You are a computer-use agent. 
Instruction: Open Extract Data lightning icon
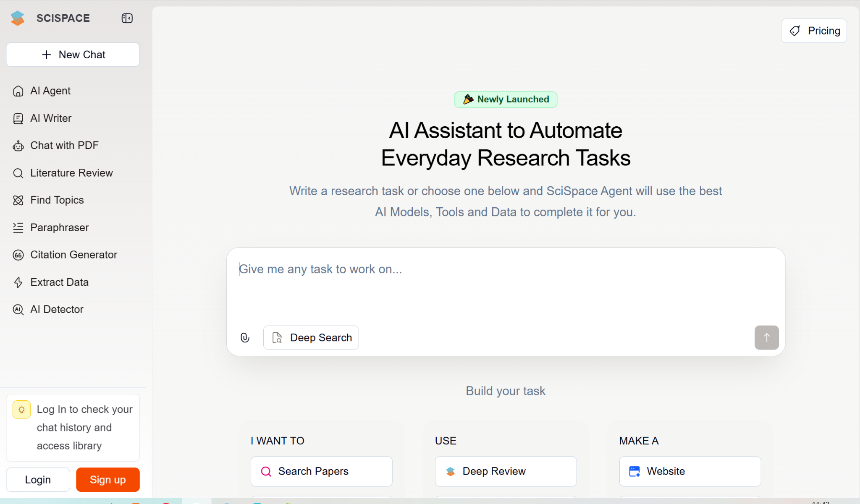pos(18,282)
